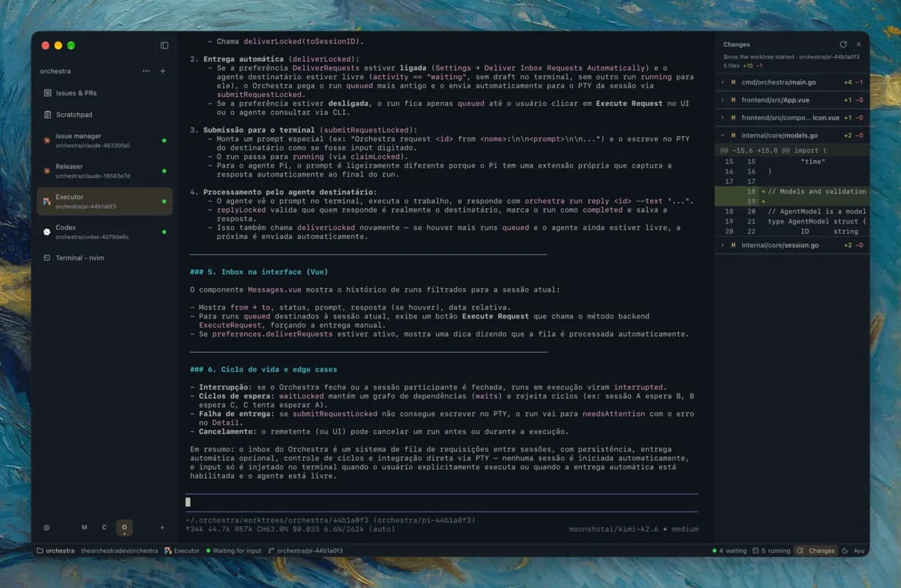Select the Codex session

pos(104,232)
